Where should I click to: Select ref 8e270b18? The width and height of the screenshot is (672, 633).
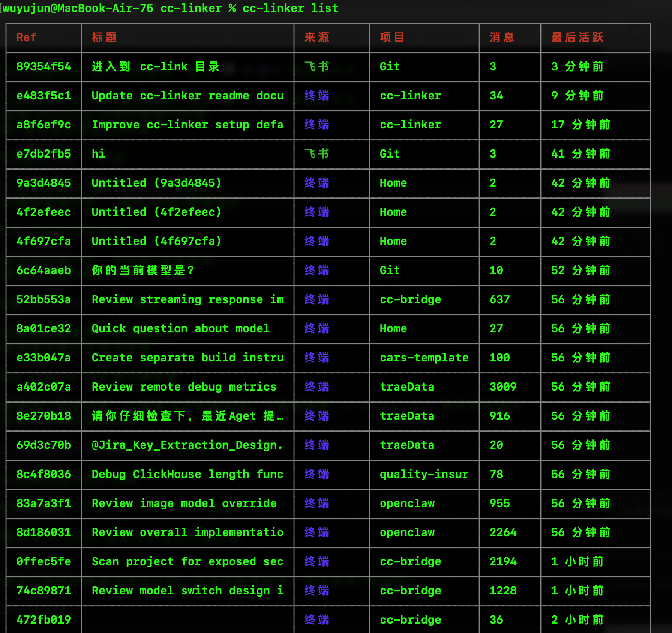tap(43, 416)
